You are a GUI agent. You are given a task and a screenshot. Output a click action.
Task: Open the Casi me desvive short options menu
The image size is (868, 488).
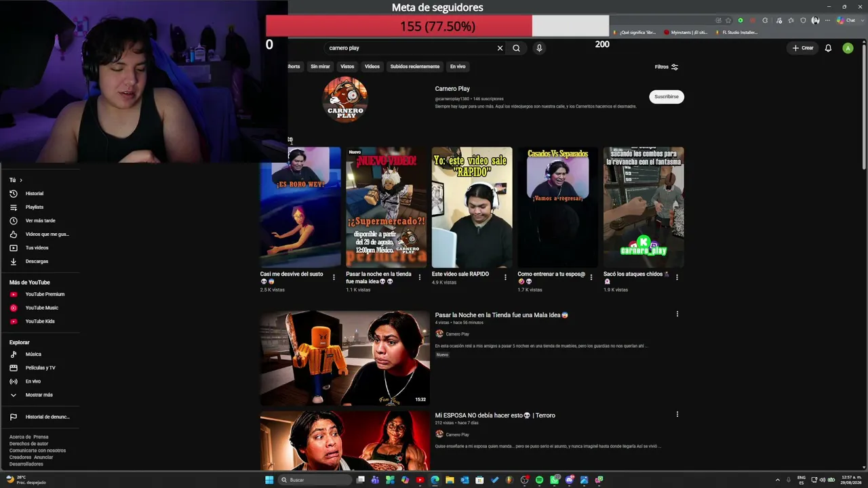tap(334, 277)
